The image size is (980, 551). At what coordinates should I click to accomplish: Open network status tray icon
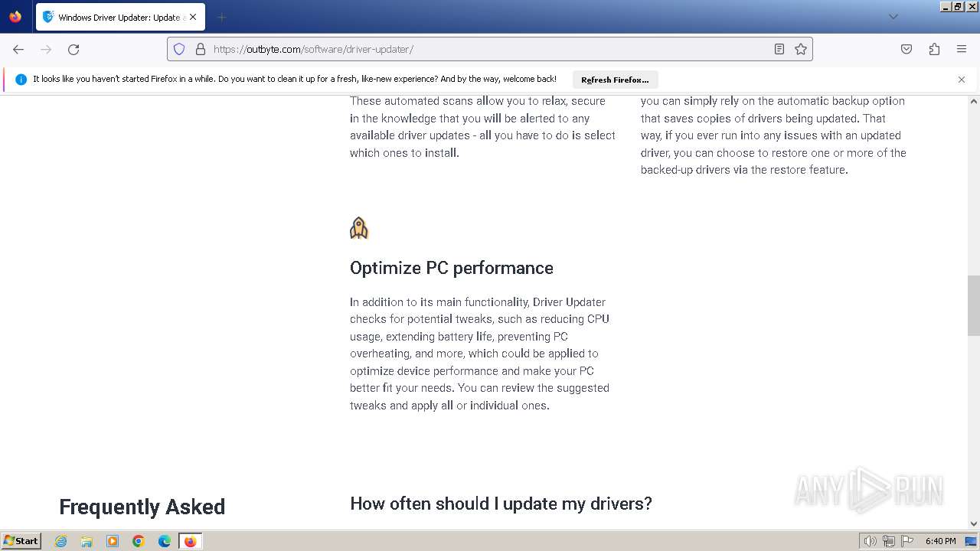click(x=889, y=541)
